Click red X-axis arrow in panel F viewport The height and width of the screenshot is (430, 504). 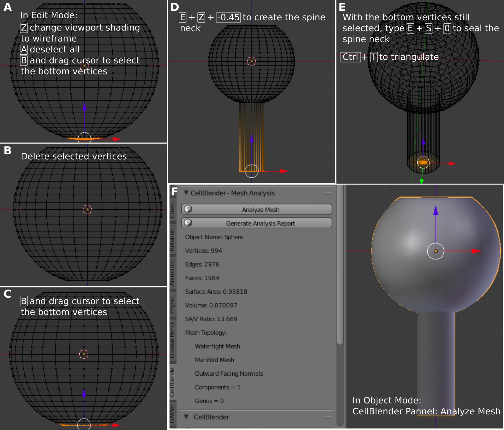point(476,251)
